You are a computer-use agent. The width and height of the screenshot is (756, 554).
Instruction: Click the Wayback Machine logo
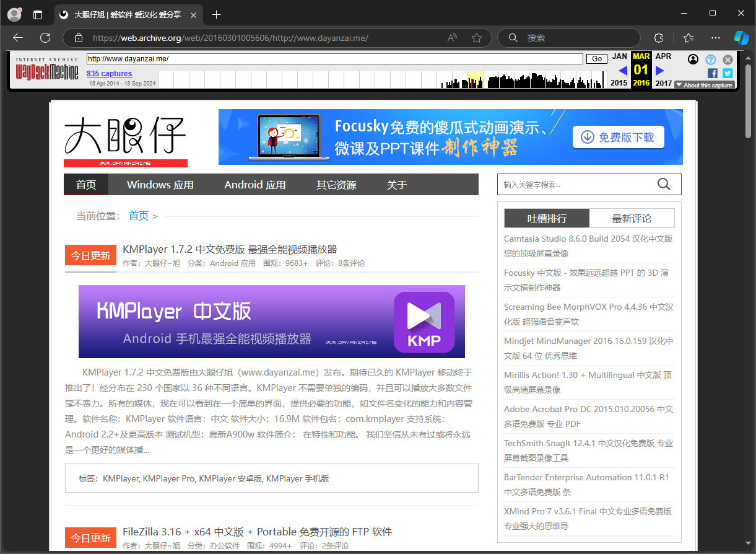[47, 71]
